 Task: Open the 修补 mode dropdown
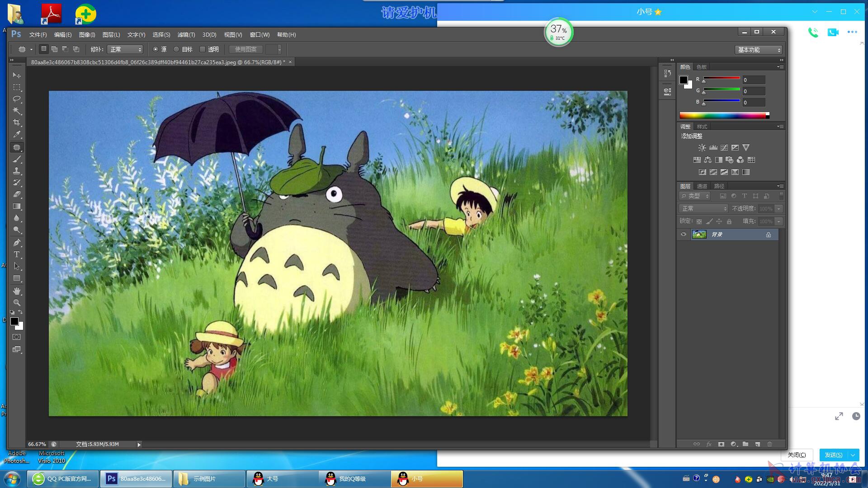tap(125, 49)
